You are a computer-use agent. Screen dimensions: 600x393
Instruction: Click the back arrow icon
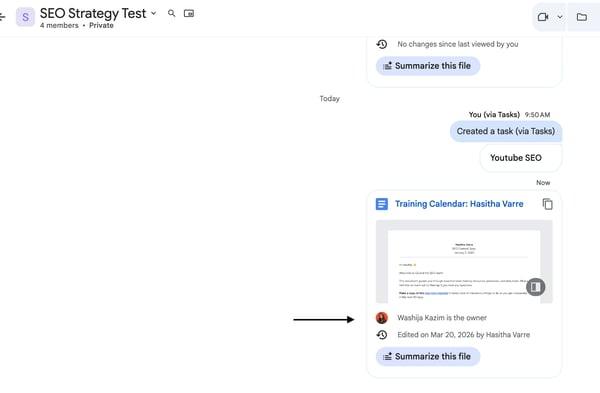tap(2, 16)
